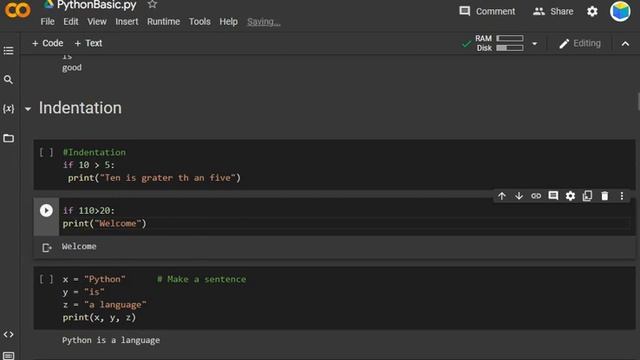Mirror cell in tab icon
Viewport: 640px width, 360px height.
point(587,196)
